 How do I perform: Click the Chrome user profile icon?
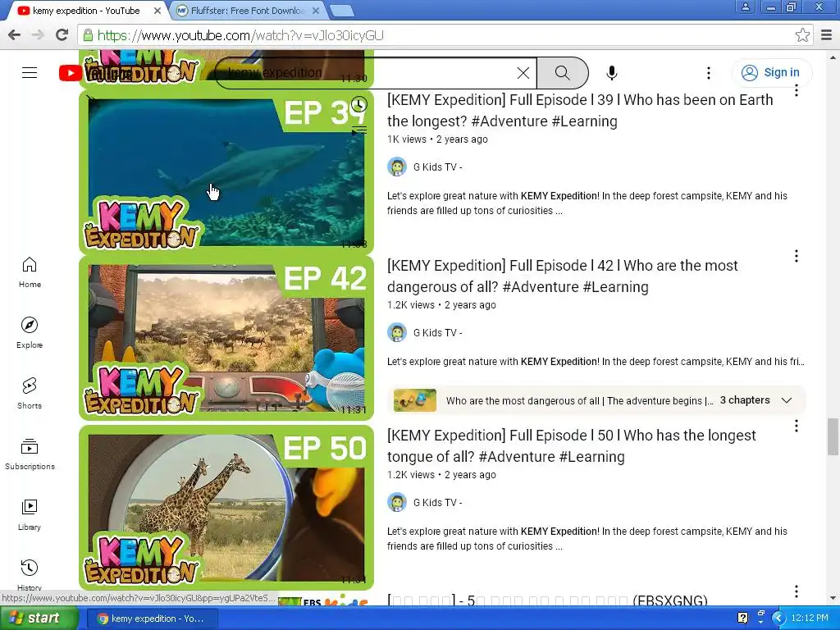pos(745,7)
